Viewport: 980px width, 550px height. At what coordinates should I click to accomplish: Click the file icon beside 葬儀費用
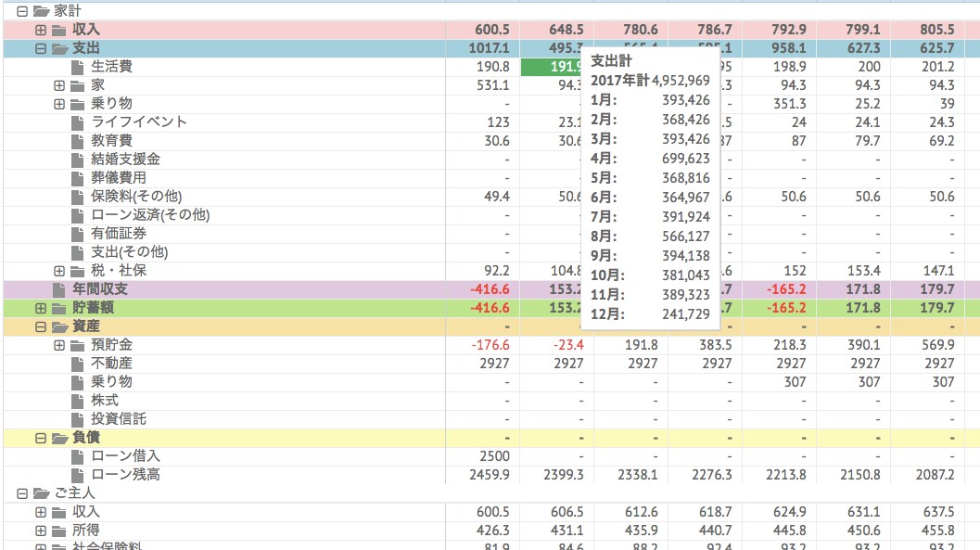(78, 178)
